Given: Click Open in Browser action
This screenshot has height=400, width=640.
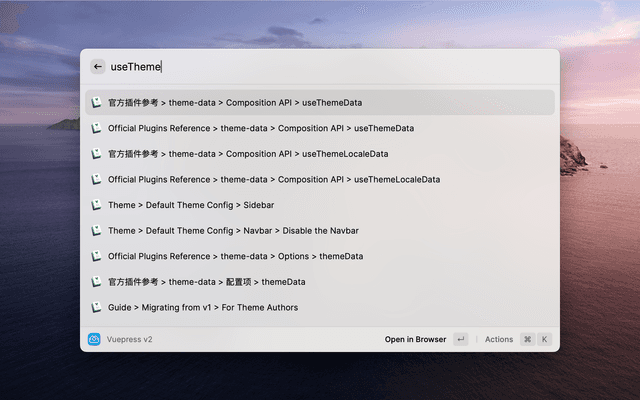Looking at the screenshot, I should click(x=415, y=339).
